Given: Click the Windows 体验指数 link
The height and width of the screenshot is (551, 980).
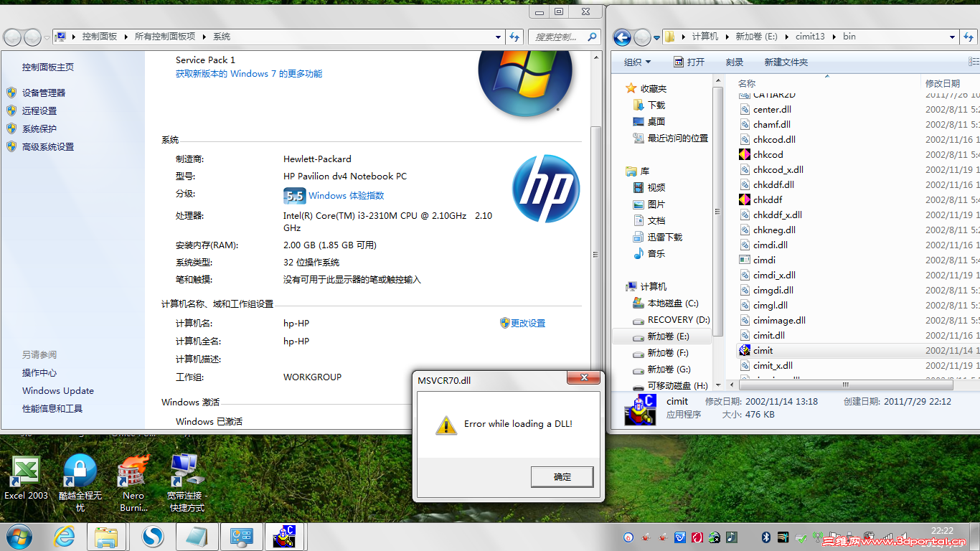Looking at the screenshot, I should pyautogui.click(x=346, y=195).
